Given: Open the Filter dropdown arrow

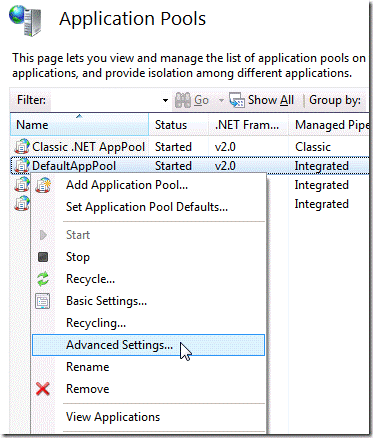Looking at the screenshot, I should point(165,100).
